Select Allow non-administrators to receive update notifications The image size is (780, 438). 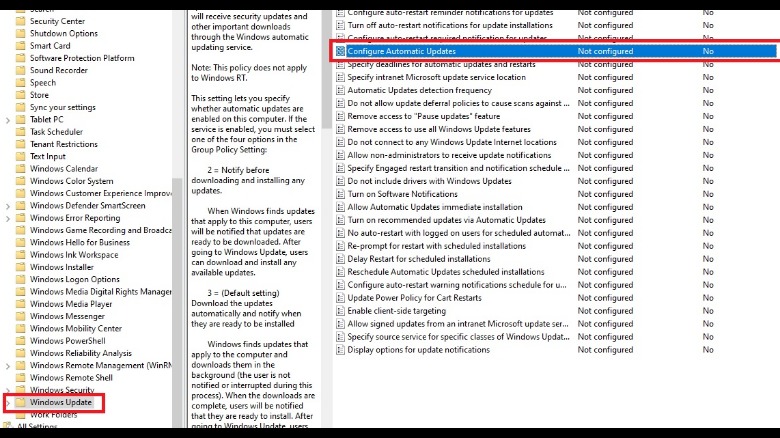pos(449,155)
